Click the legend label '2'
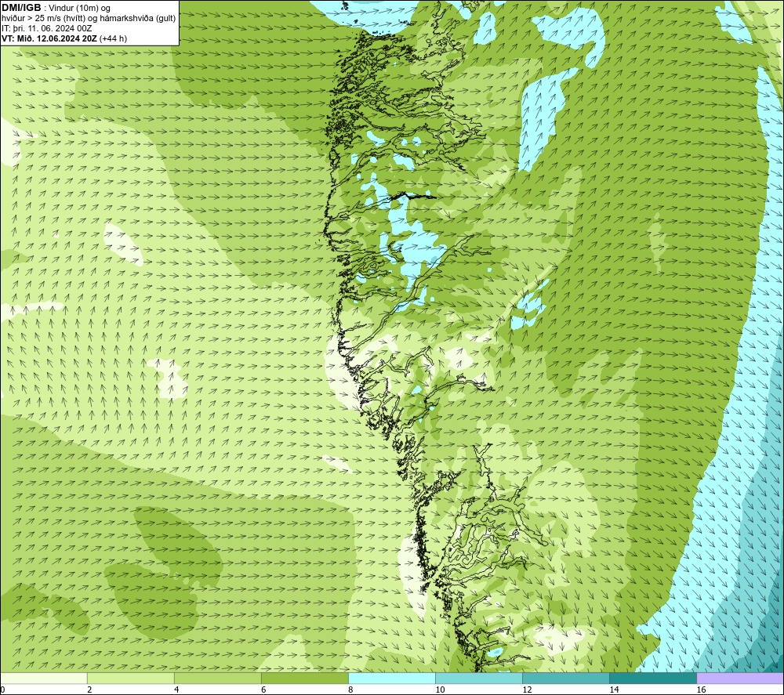784x695 pixels. tap(89, 690)
